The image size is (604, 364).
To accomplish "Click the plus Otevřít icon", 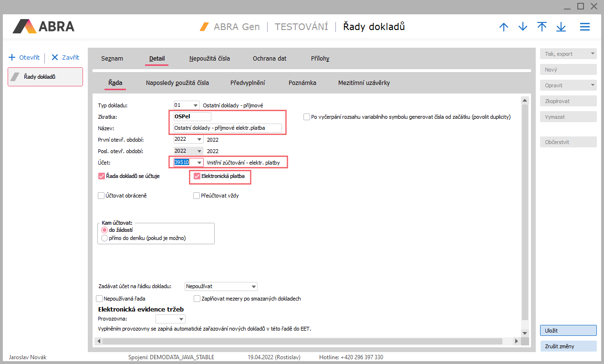I will [12, 58].
